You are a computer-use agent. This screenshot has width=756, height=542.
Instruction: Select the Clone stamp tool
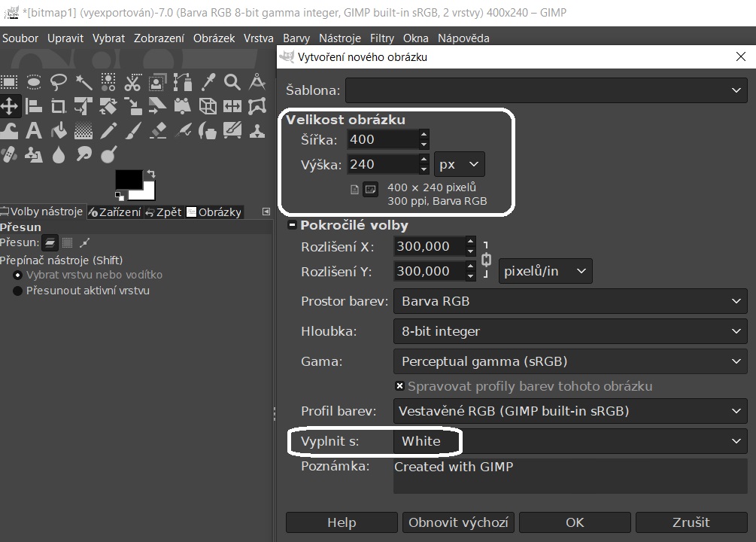coord(257,131)
